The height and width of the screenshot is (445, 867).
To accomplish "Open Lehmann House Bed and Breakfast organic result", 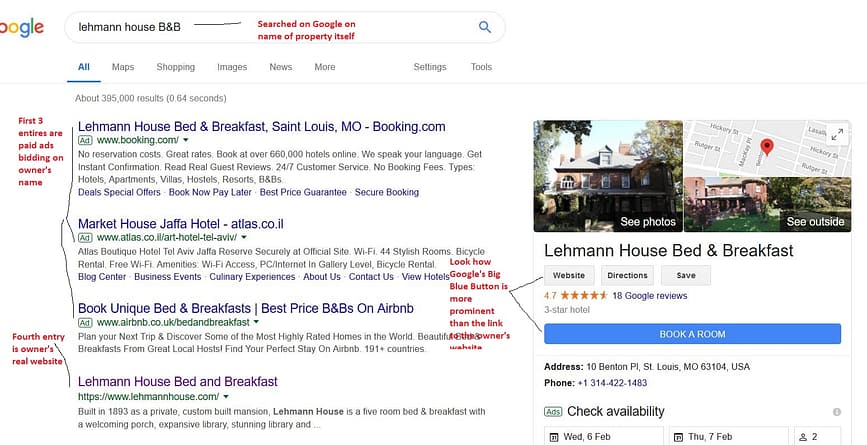I will 177,381.
